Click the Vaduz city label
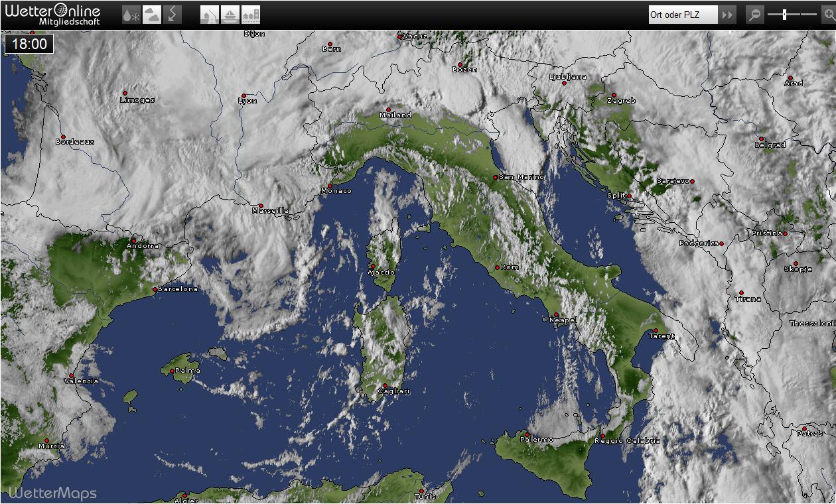This screenshot has width=836, height=504. [415, 36]
